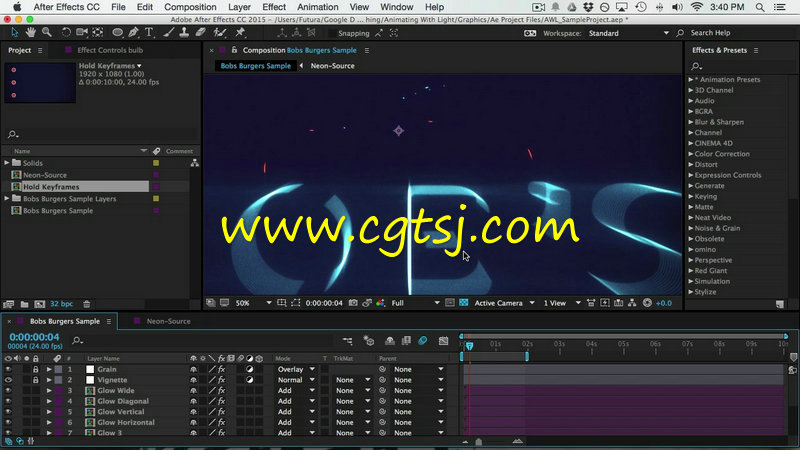800x450 pixels.
Task: Unlock the Vignette layer
Action: [x=36, y=380]
